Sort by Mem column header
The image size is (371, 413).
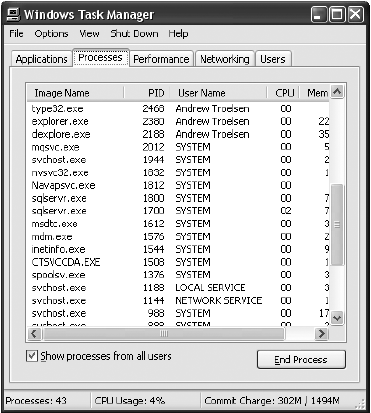[x=314, y=93]
